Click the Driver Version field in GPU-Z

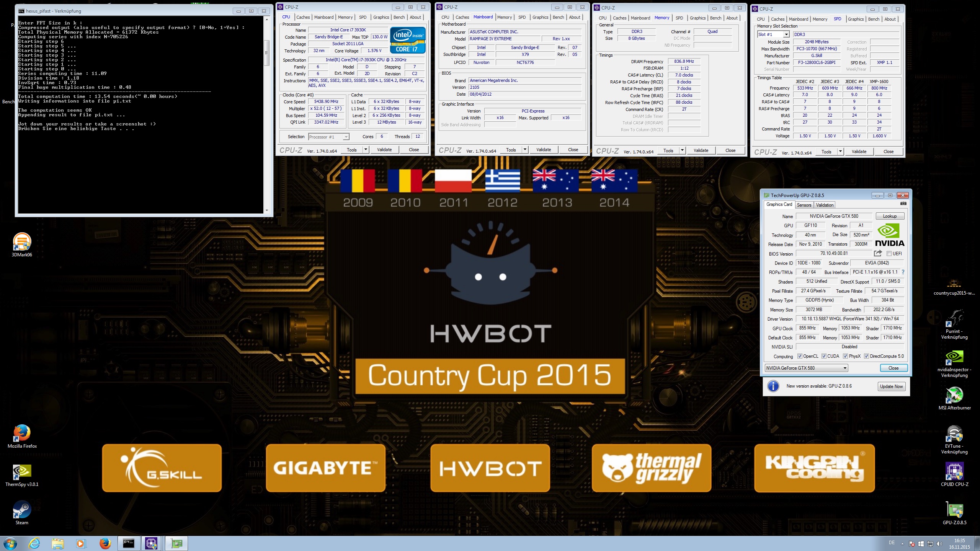point(849,319)
